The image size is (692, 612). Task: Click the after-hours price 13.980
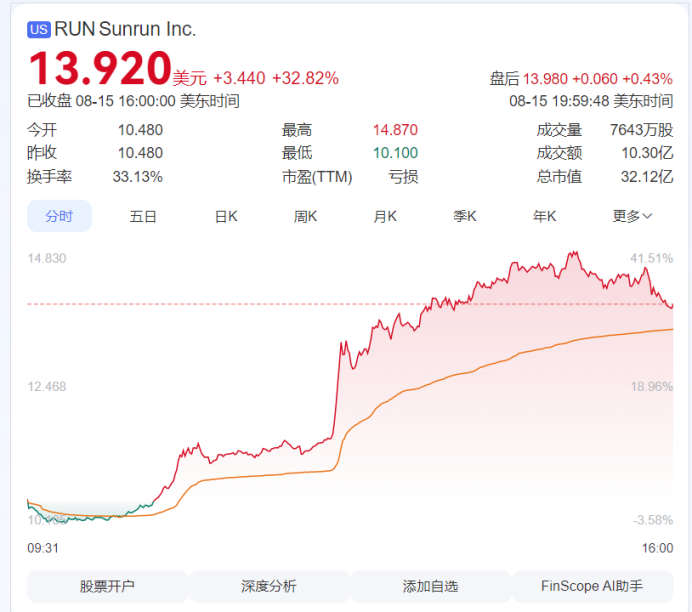[545, 79]
